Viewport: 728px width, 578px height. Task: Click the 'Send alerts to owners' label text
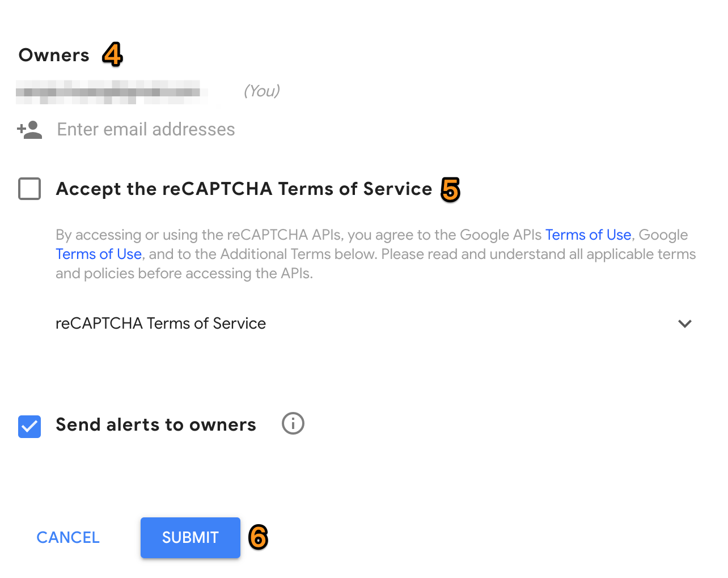(x=156, y=424)
